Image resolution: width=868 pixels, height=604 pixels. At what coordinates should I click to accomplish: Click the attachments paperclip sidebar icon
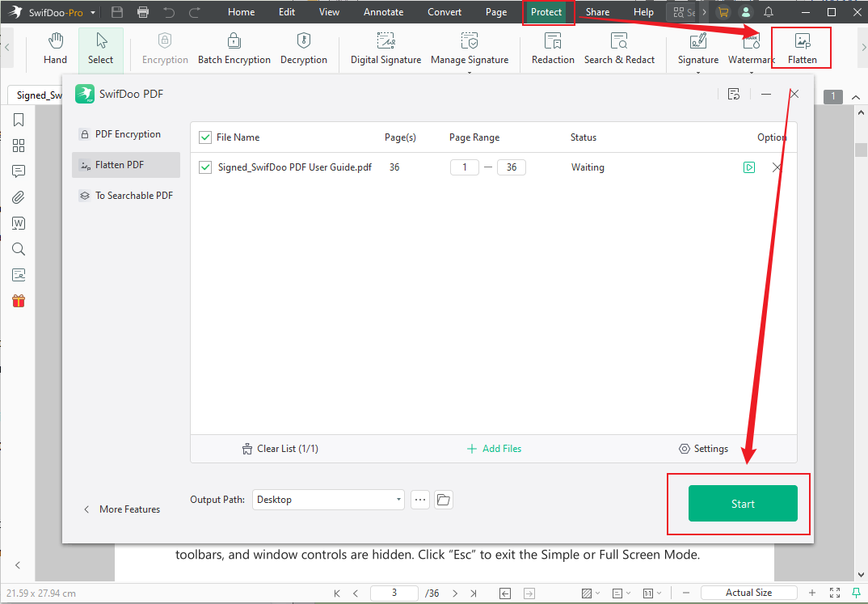19,197
